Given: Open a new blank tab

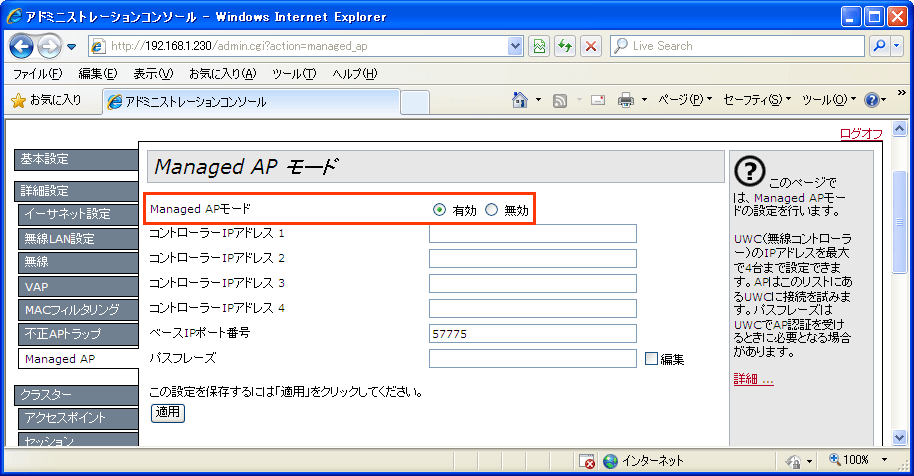Looking at the screenshot, I should coord(415,103).
